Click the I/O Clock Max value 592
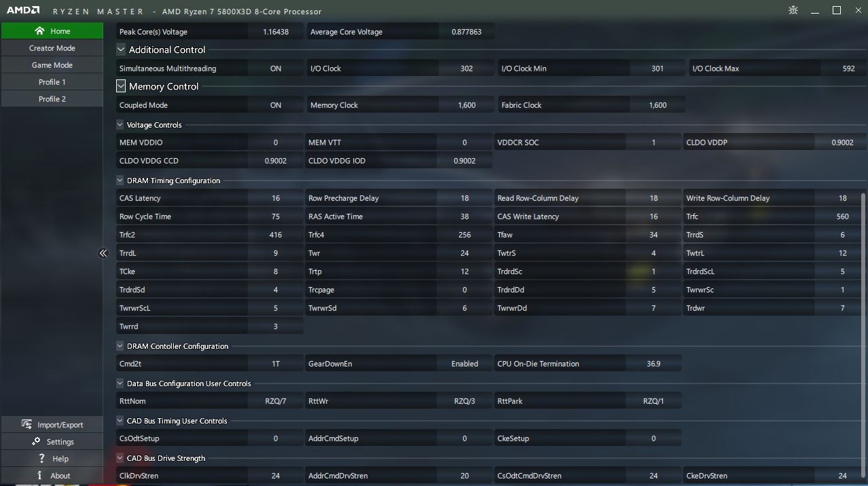The image size is (868, 486). (848, 69)
